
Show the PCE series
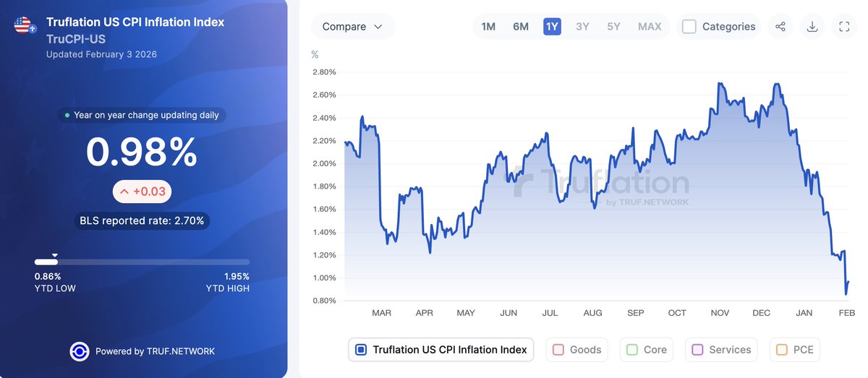(782, 350)
